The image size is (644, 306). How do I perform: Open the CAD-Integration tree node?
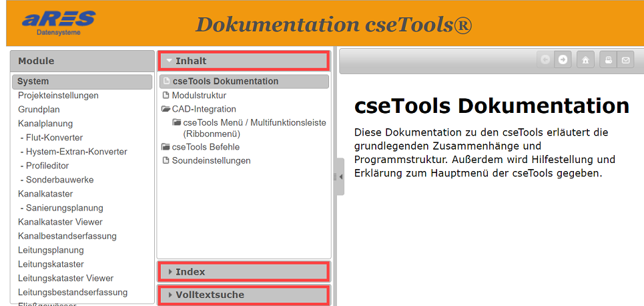point(204,109)
